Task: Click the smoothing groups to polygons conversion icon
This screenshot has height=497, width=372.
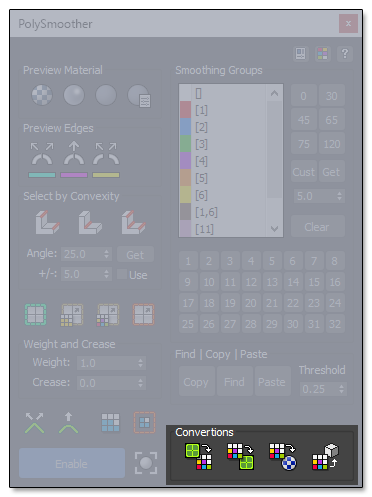Action: pyautogui.click(x=241, y=456)
